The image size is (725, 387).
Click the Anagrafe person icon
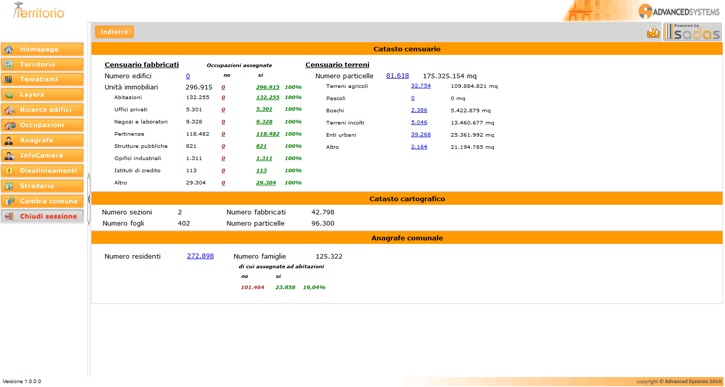pyautogui.click(x=8, y=141)
